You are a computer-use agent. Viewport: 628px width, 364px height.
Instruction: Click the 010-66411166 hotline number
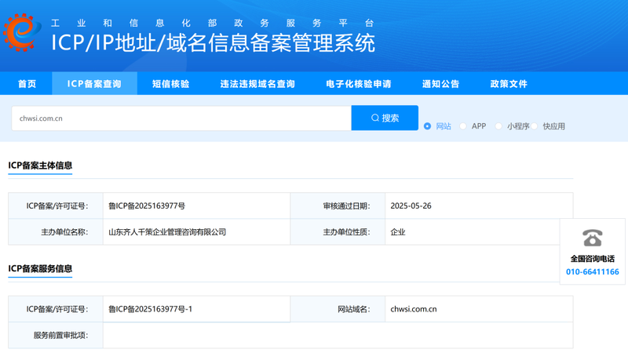[592, 272]
